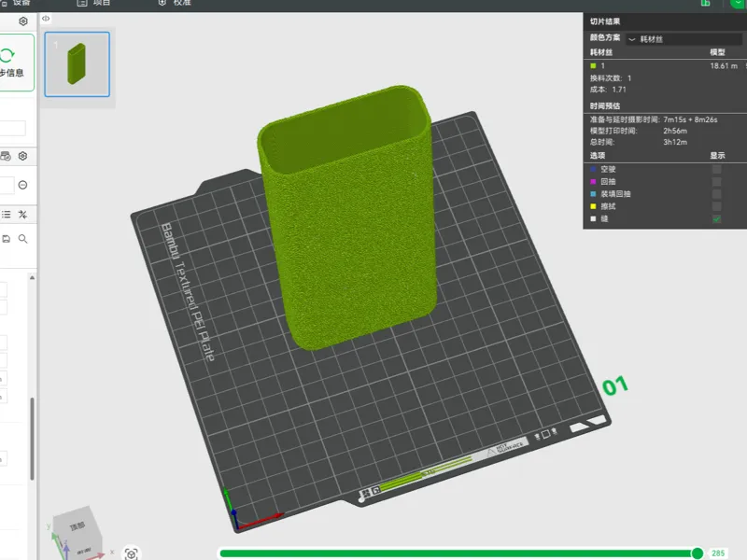Save the process preset with disk icon
The width and height of the screenshot is (747, 560).
(x=6, y=239)
